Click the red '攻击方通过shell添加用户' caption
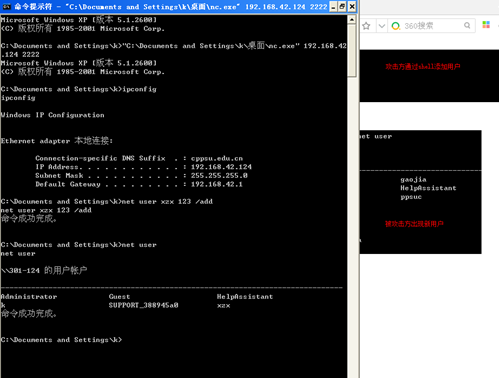 point(423,67)
